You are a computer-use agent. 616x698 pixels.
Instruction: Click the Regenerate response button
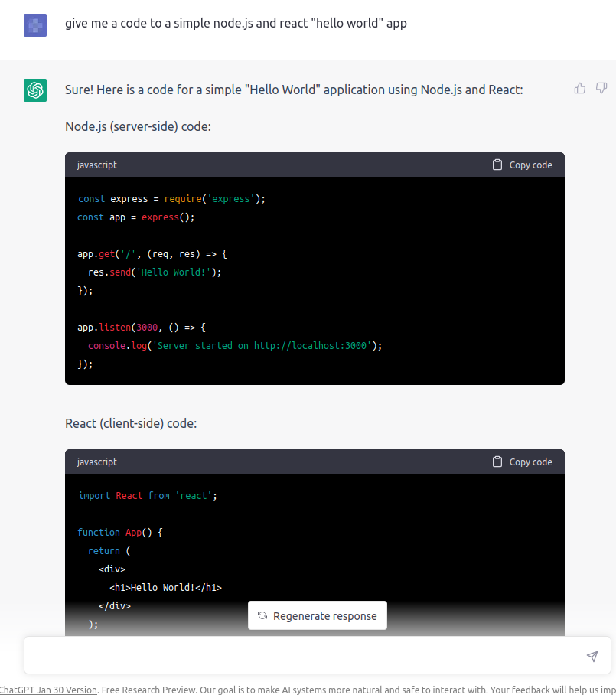pos(318,616)
